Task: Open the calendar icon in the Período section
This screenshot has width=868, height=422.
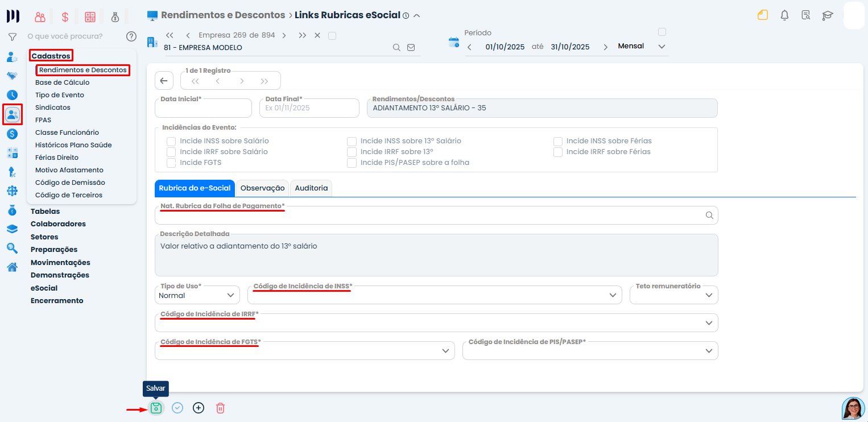Action: [x=452, y=42]
